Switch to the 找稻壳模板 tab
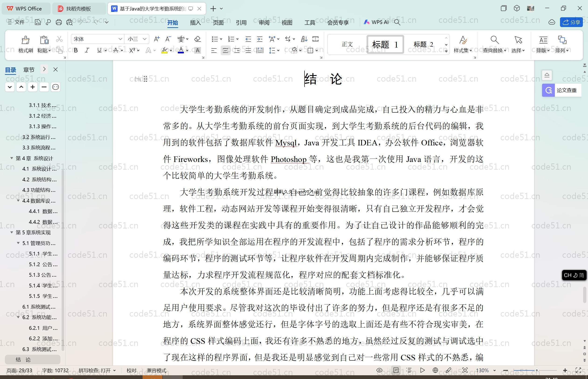 click(x=79, y=9)
